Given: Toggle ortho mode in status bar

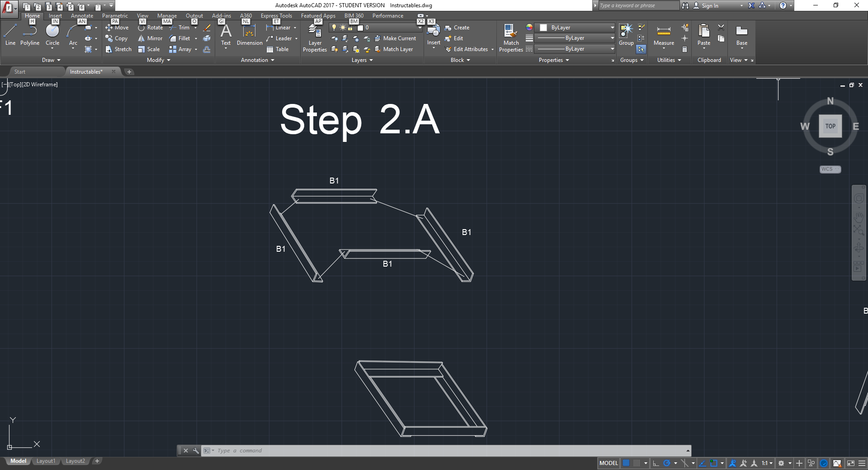Looking at the screenshot, I should 656,463.
